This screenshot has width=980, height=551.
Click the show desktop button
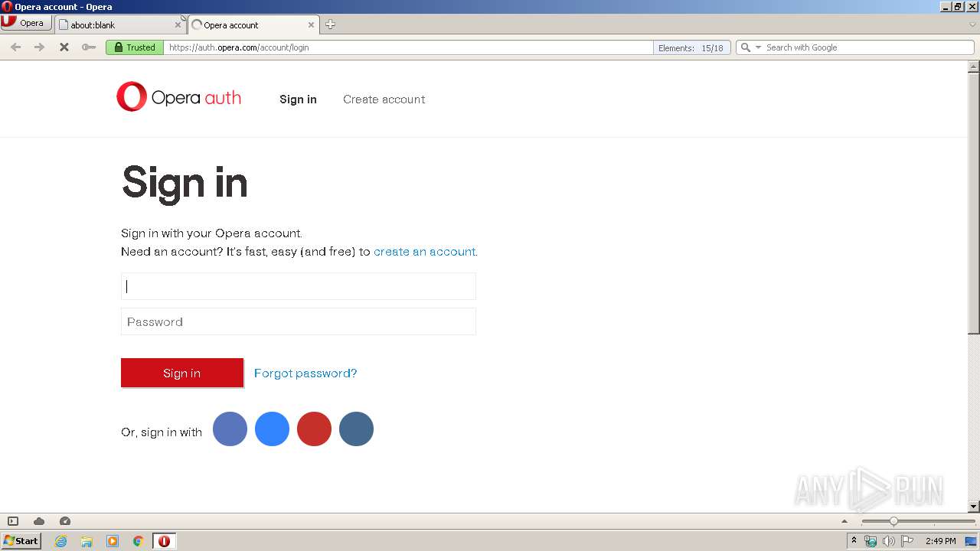(972, 541)
